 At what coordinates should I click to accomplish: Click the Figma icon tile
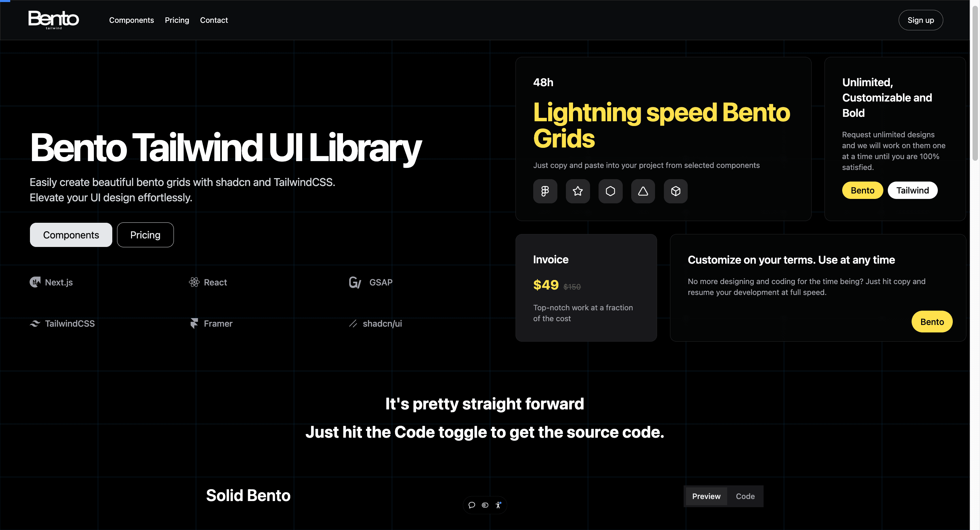click(545, 191)
